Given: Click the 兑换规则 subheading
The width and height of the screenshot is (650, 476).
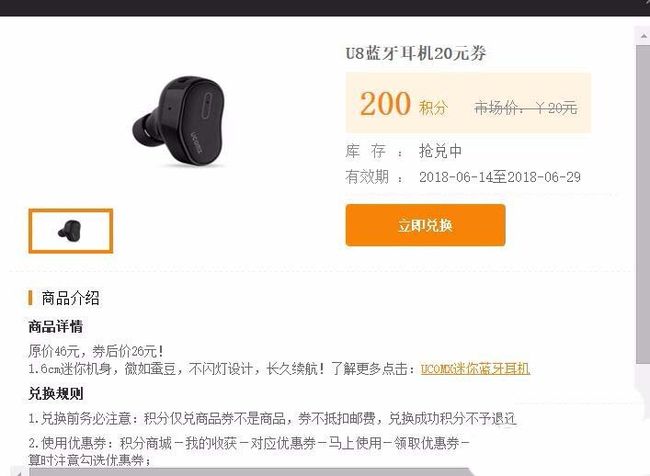Looking at the screenshot, I should tap(56, 393).
